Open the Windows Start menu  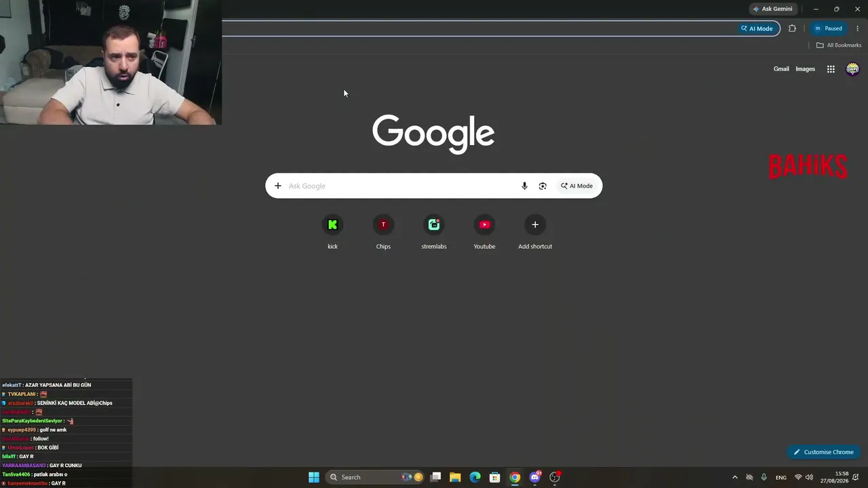pyautogui.click(x=314, y=477)
